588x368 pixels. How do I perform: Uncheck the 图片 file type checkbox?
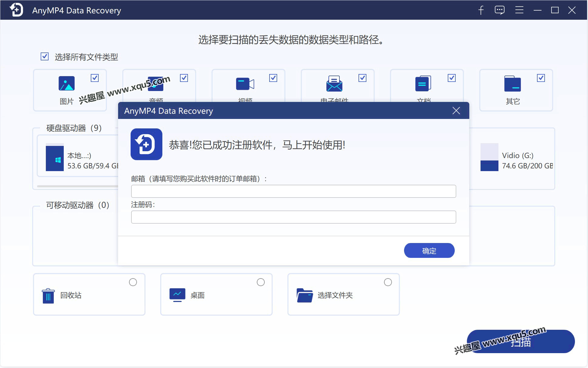[x=95, y=78]
